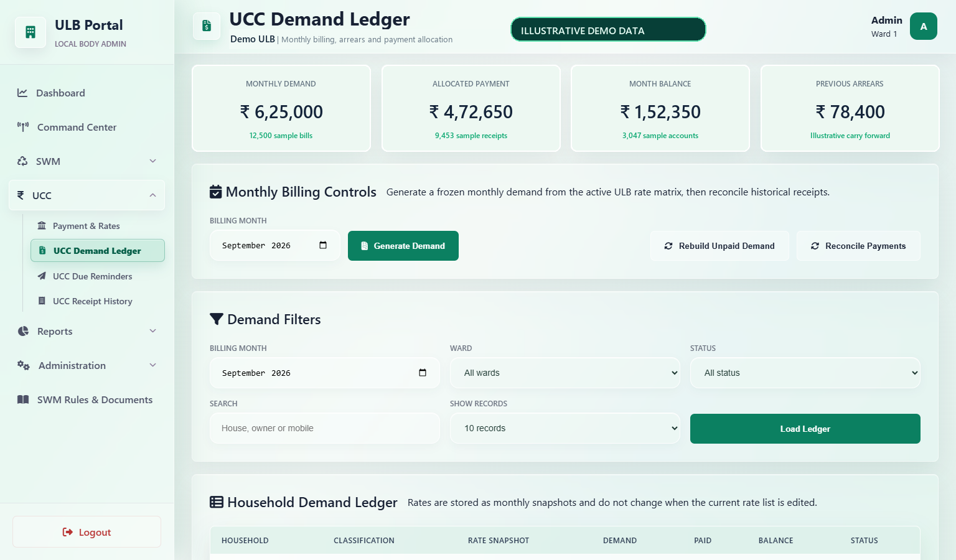
Task: Click the BALANCE column header
Action: (776, 541)
